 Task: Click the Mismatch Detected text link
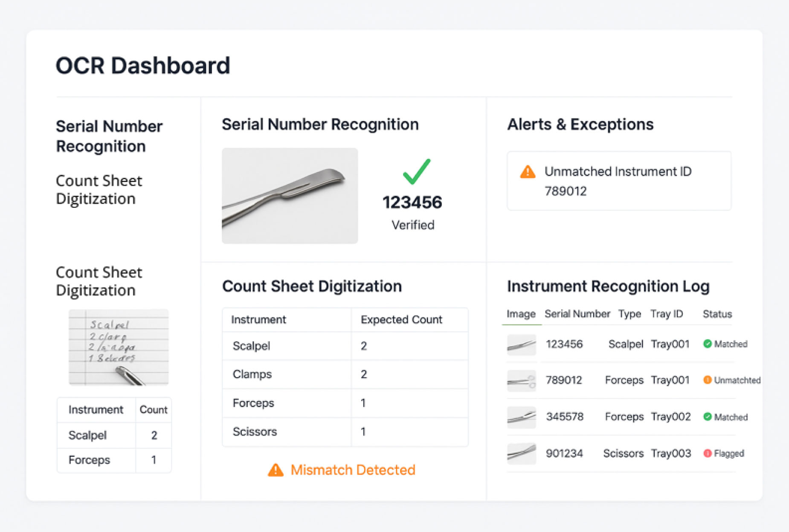click(353, 470)
